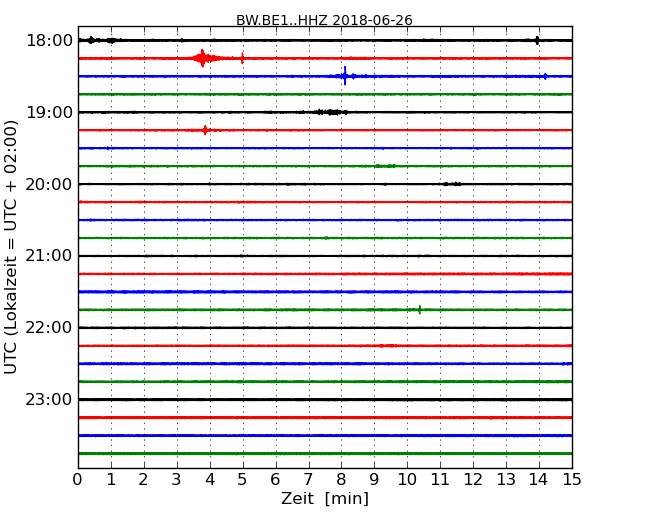650x520 pixels.
Task: Click the 23:00 time axis label
Action: [49, 399]
